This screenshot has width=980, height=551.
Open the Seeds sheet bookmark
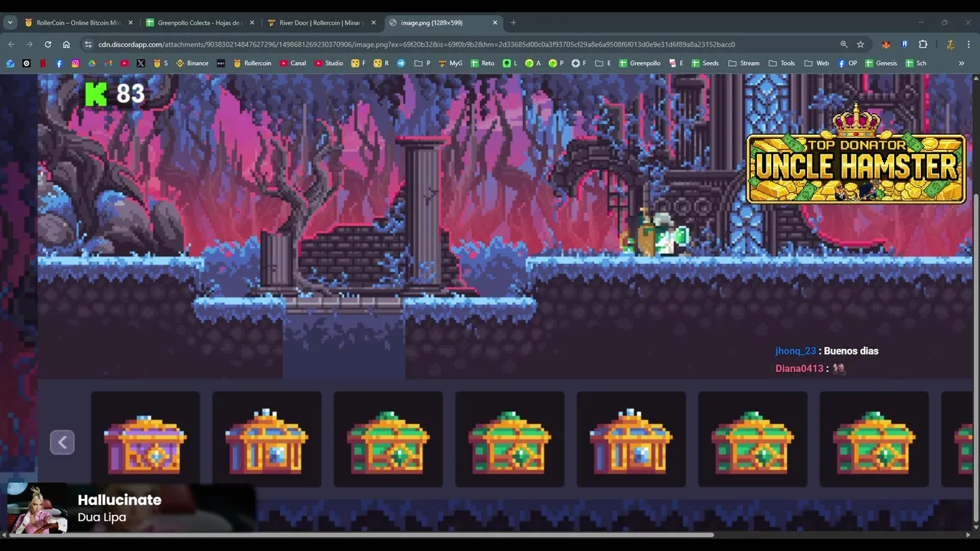705,64
